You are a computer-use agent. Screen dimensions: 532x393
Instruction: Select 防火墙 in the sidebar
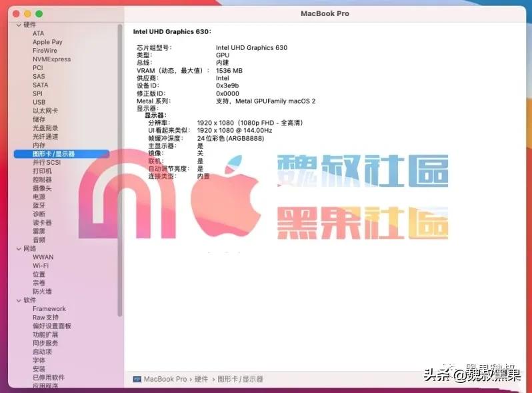click(x=42, y=292)
